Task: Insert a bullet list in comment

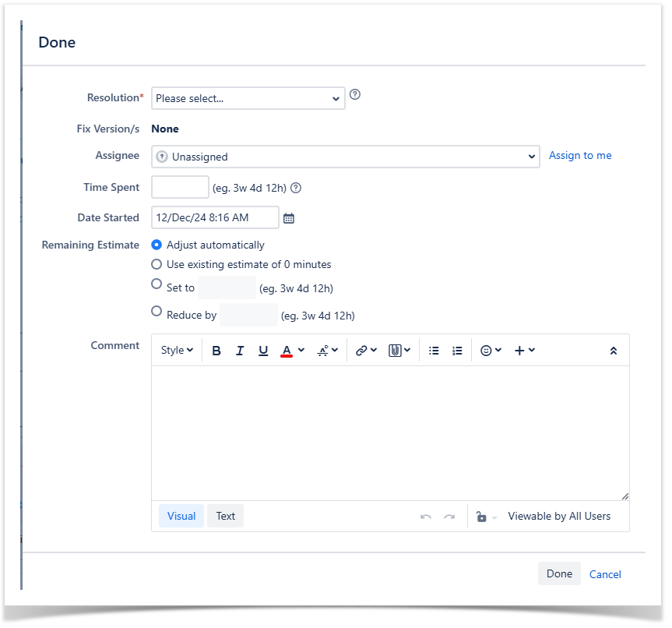Action: [434, 351]
